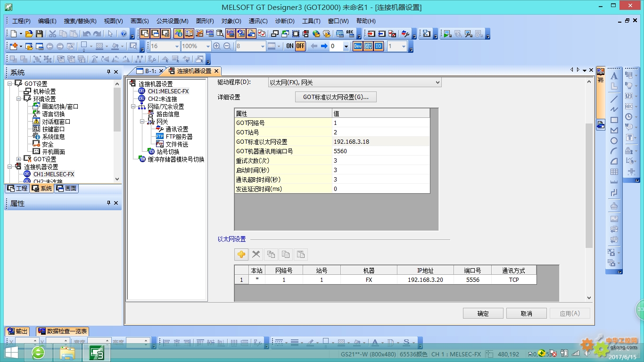Click the write to GOT icon
Image resolution: width=644 pixels, height=362 pixels.
[371, 33]
